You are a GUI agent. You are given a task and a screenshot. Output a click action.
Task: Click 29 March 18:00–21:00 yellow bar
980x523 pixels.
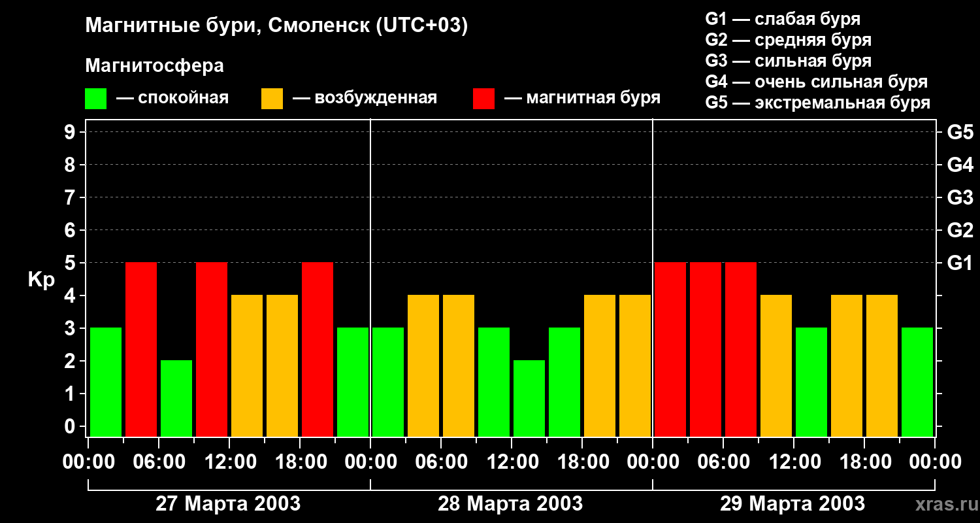(882, 365)
